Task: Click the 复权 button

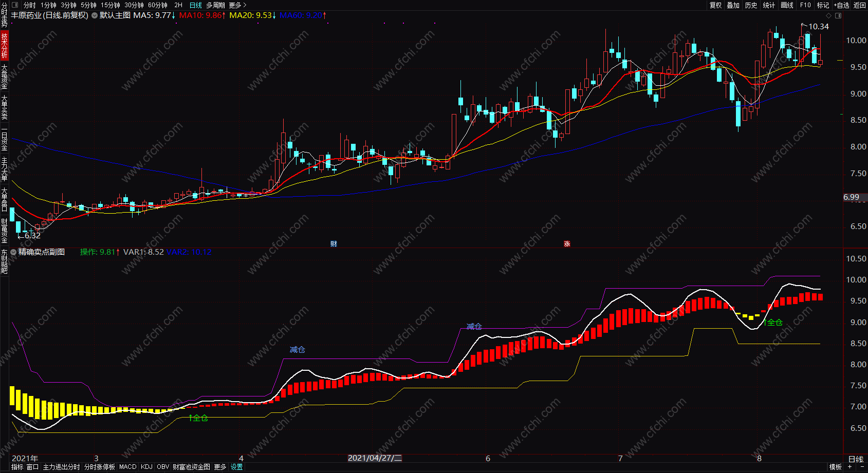Action: (716, 5)
